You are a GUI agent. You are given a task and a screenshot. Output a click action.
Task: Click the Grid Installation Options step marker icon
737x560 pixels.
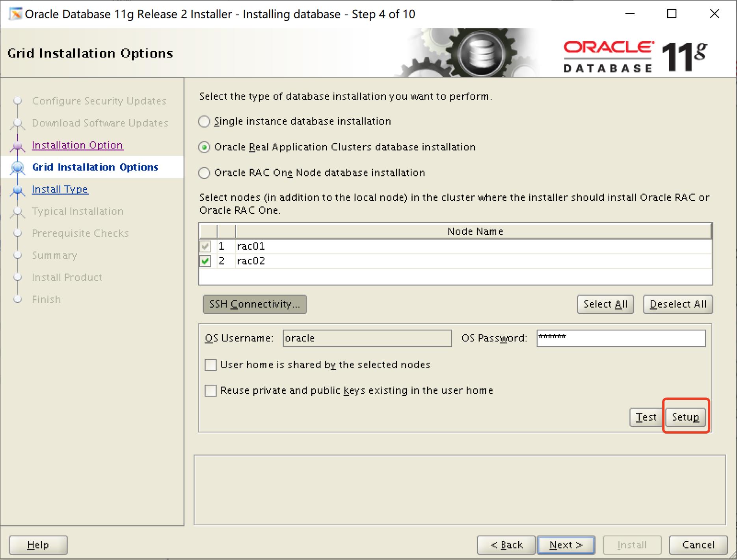(17, 168)
